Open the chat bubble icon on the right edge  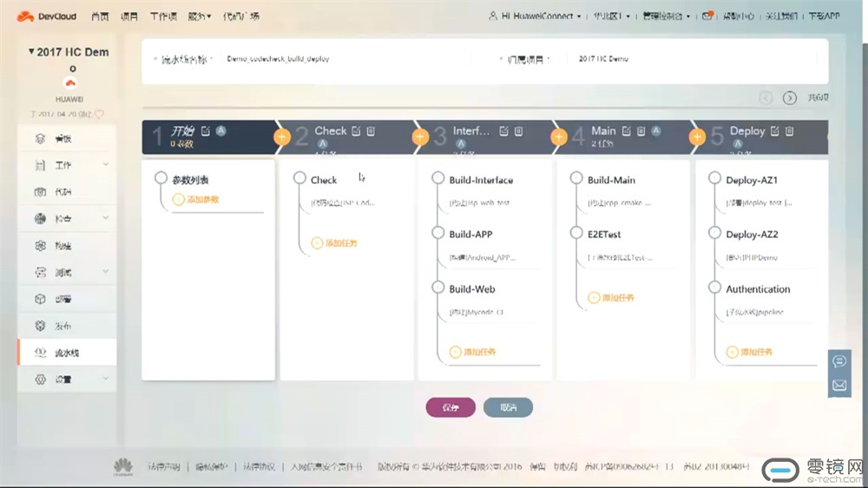[839, 361]
